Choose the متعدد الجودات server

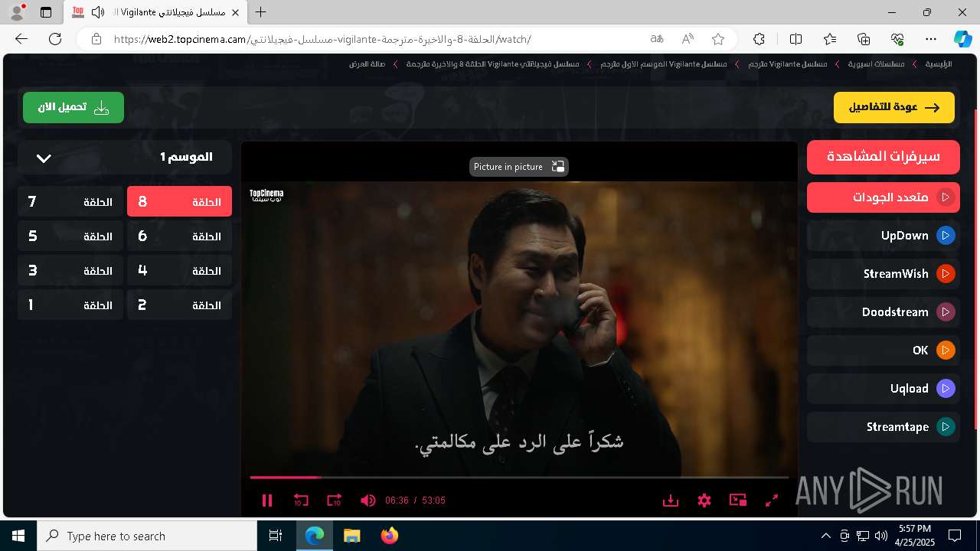(884, 197)
